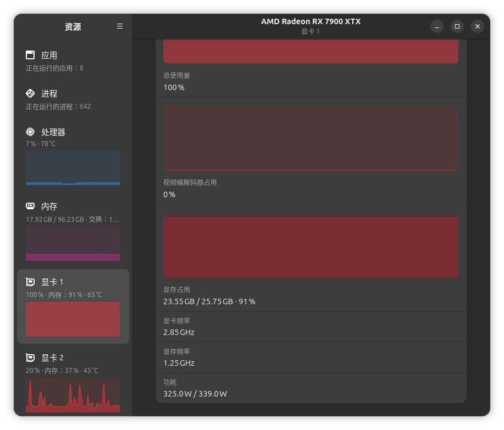Screen dimensions: 504x430
Task: Open the 应用 section
Action: 73,61
